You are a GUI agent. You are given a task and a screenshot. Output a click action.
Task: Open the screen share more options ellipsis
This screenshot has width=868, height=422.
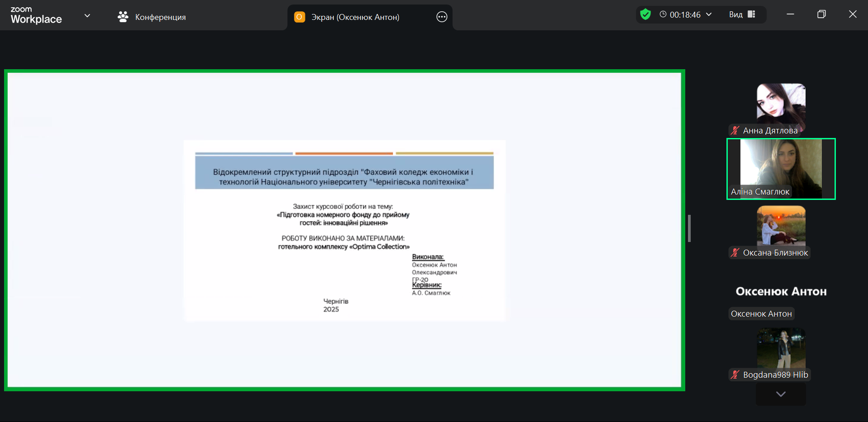point(441,17)
